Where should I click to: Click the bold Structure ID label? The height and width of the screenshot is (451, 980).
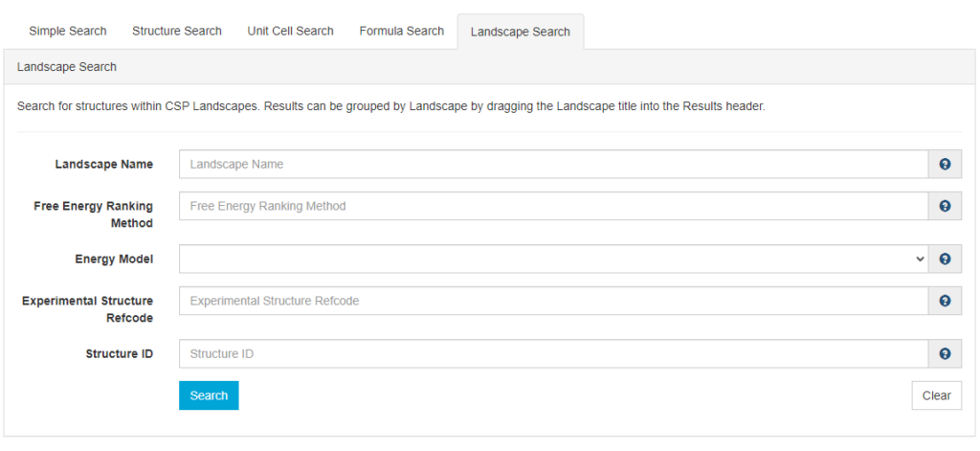pyautogui.click(x=119, y=353)
